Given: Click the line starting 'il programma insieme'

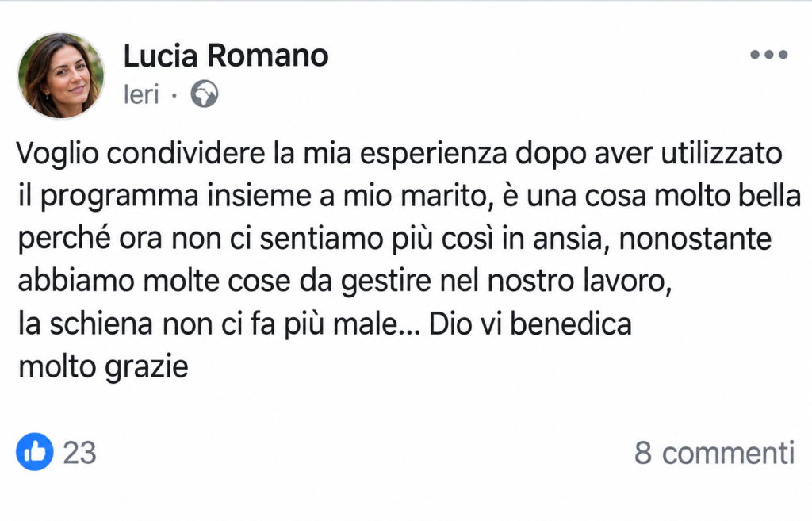Looking at the screenshot, I should [x=410, y=197].
